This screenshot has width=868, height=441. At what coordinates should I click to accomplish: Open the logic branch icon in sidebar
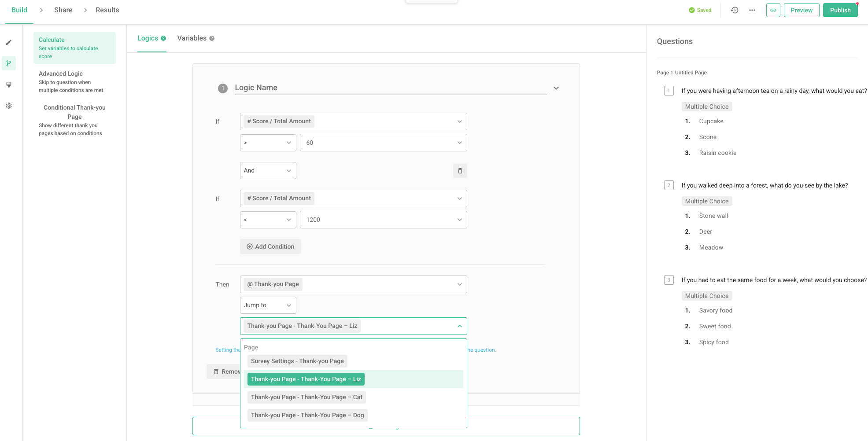[9, 63]
